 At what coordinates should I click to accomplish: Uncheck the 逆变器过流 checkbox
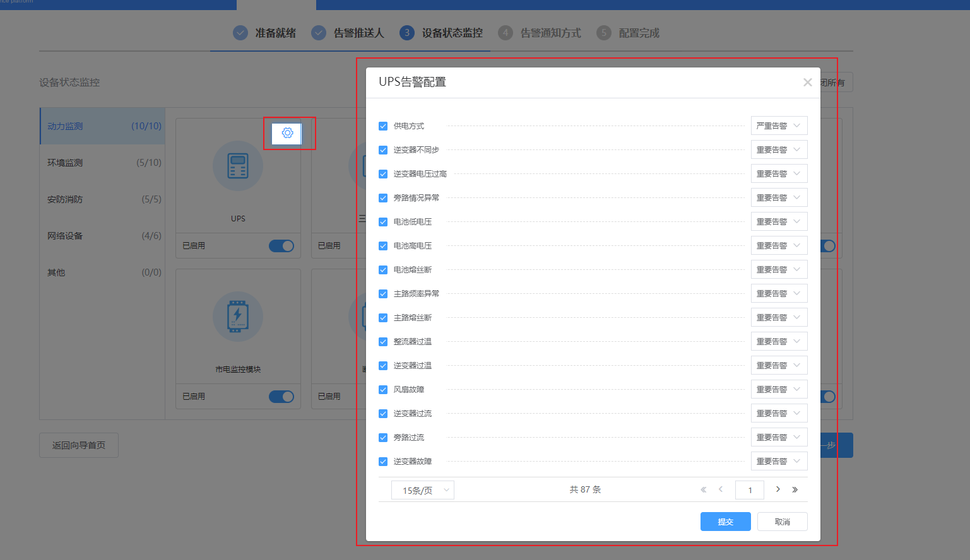(x=383, y=414)
